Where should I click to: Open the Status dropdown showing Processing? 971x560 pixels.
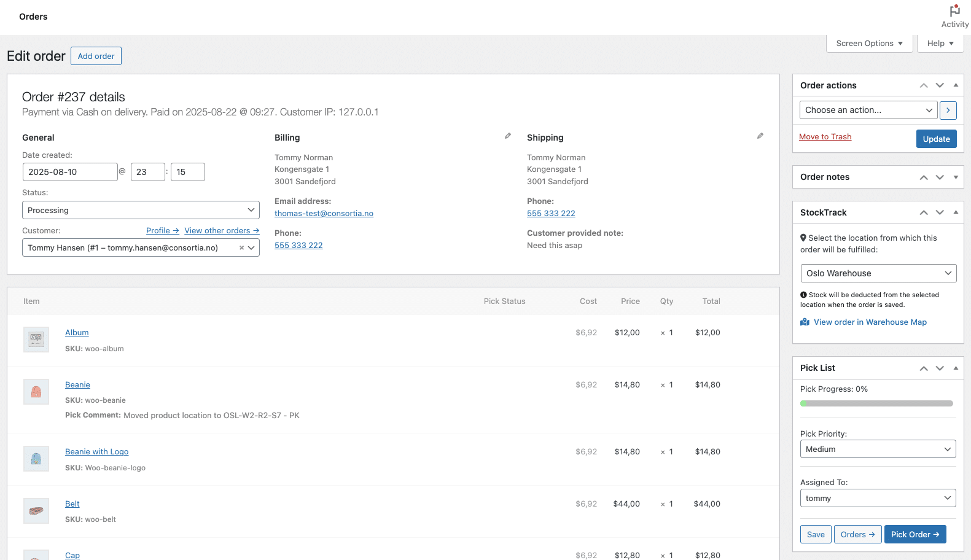click(141, 210)
